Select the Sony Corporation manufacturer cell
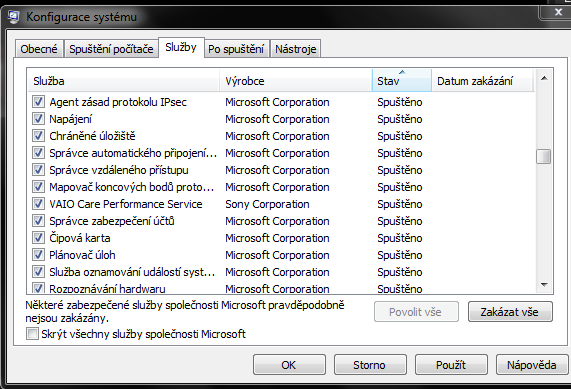The width and height of the screenshot is (571, 389). click(267, 204)
